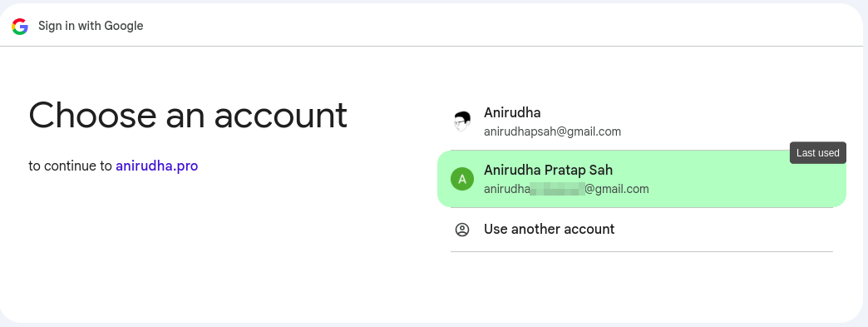Click the Google "G" logo
Image resolution: width=868 pixels, height=327 pixels.
(x=20, y=26)
